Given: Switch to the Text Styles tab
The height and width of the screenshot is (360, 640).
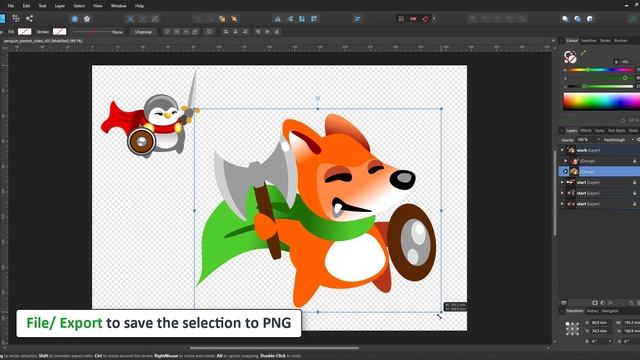Looking at the screenshot, I should [x=616, y=131].
